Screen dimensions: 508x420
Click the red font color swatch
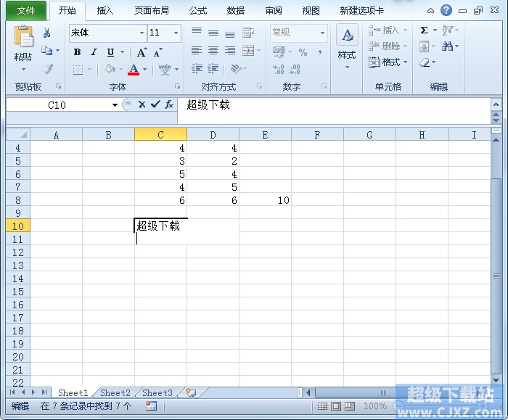(x=134, y=70)
